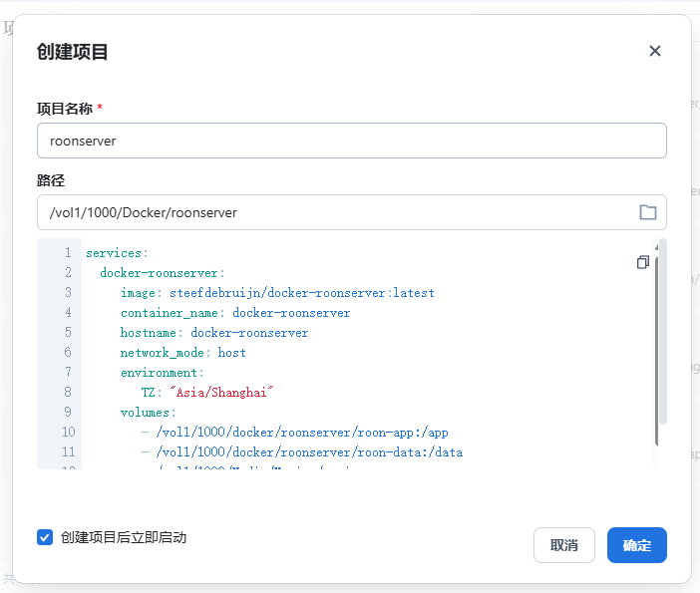Click the code editor vertical scrollbar

point(657,350)
